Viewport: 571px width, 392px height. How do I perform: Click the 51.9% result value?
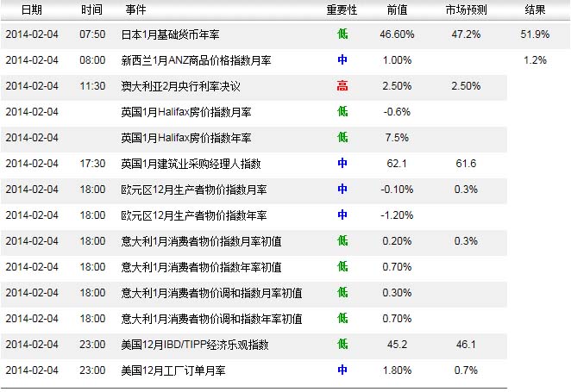point(535,34)
